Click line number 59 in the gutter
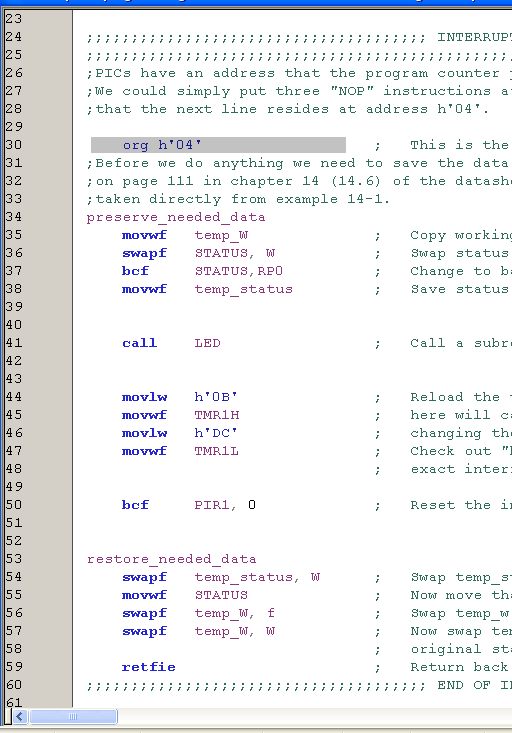512x733 pixels. [x=14, y=667]
